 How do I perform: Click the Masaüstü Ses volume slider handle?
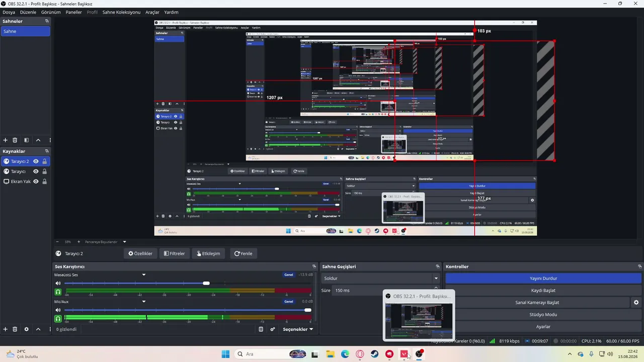pyautogui.click(x=206, y=284)
